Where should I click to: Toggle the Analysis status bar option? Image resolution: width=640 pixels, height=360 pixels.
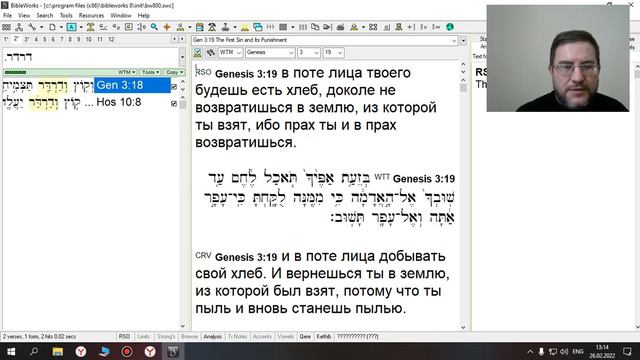(x=213, y=336)
